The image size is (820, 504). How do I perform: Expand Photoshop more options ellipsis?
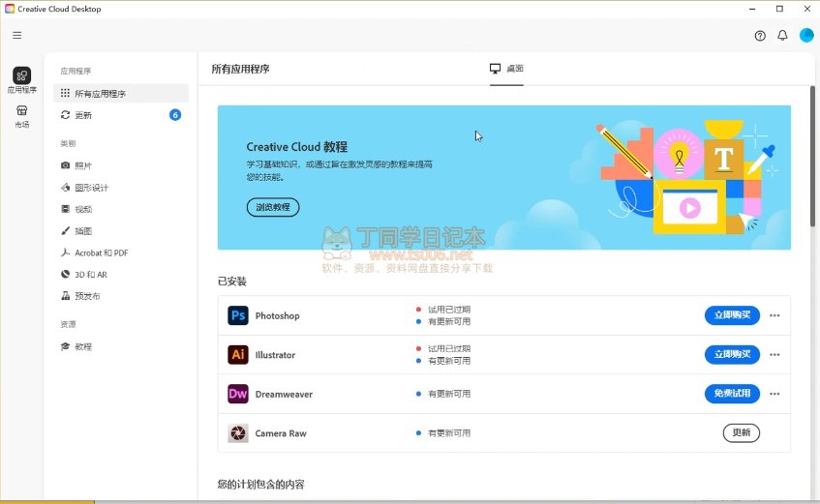point(774,315)
